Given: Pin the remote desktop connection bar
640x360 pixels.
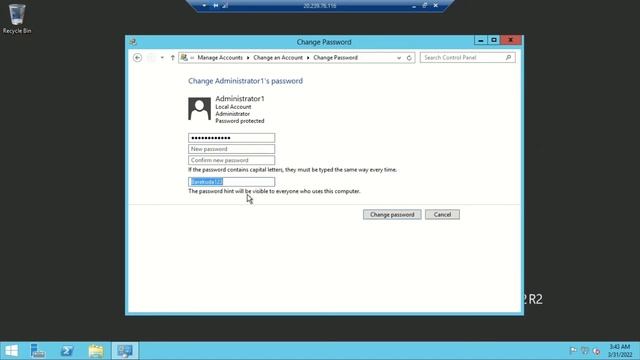Looking at the screenshot, I should [x=216, y=6].
